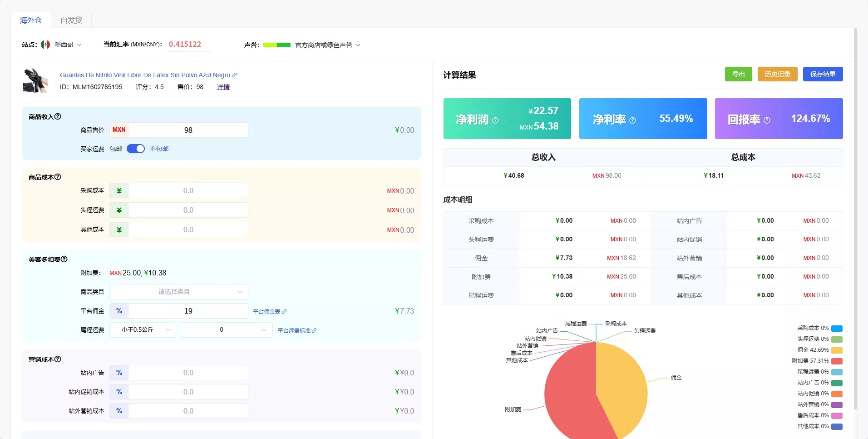Expand the 官方商店或绿色声誉 reputation dropdown
The height and width of the screenshot is (439, 868).
click(x=327, y=45)
